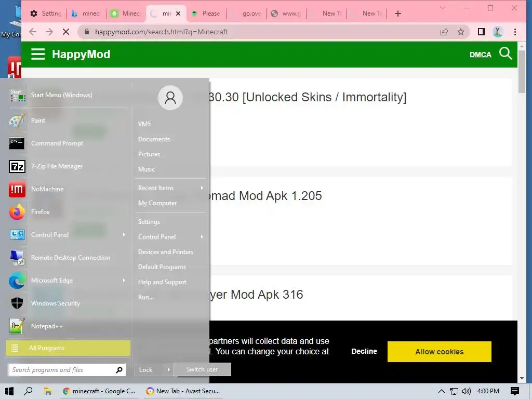The width and height of the screenshot is (532, 399).
Task: Launch NoMachine from start menu
Action: point(68,189)
